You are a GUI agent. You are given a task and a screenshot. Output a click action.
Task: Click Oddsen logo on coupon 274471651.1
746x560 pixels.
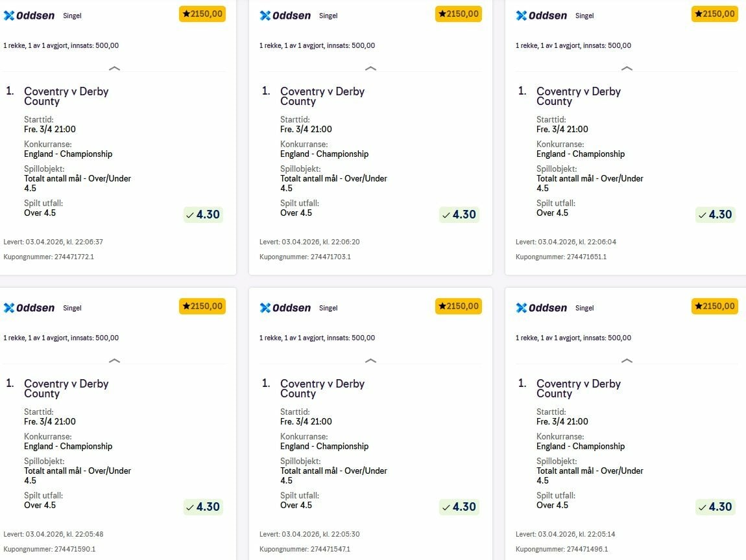(542, 16)
